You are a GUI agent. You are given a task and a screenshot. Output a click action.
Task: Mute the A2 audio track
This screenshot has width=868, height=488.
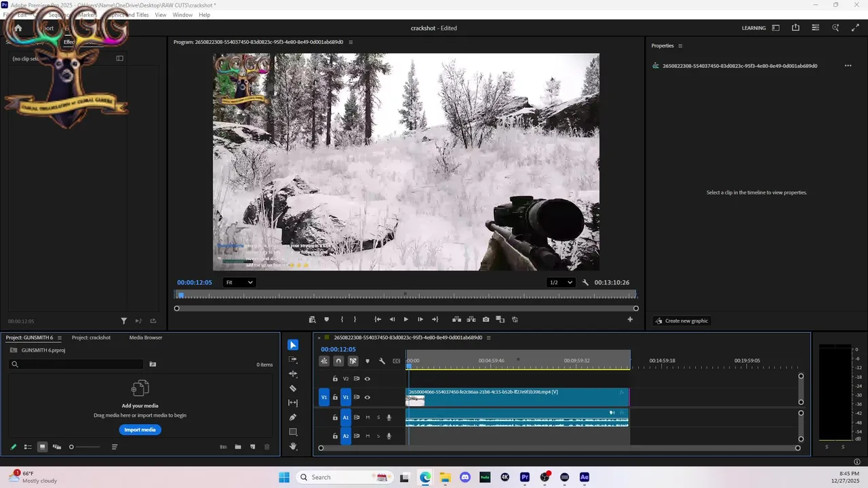[368, 436]
